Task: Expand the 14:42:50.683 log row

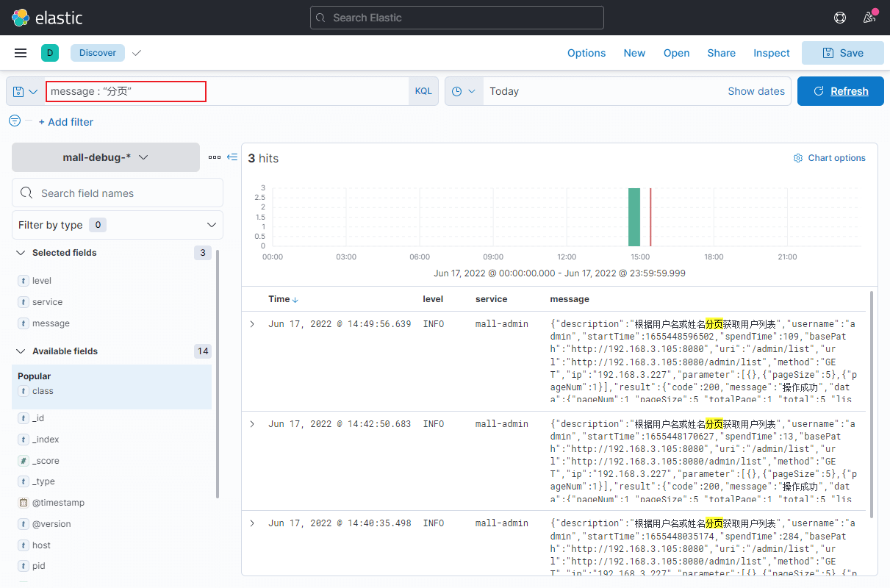Action: point(252,424)
